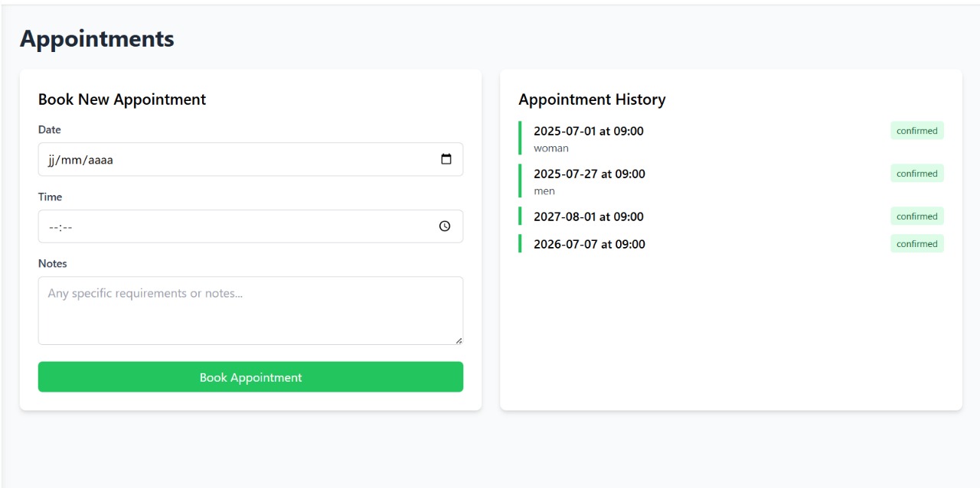Select the 2025-07-01 at 09:00 appointment

[731, 138]
